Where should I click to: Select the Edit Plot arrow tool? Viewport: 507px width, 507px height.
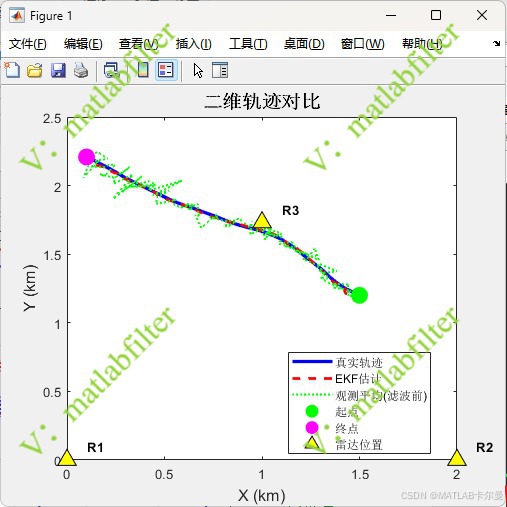198,71
